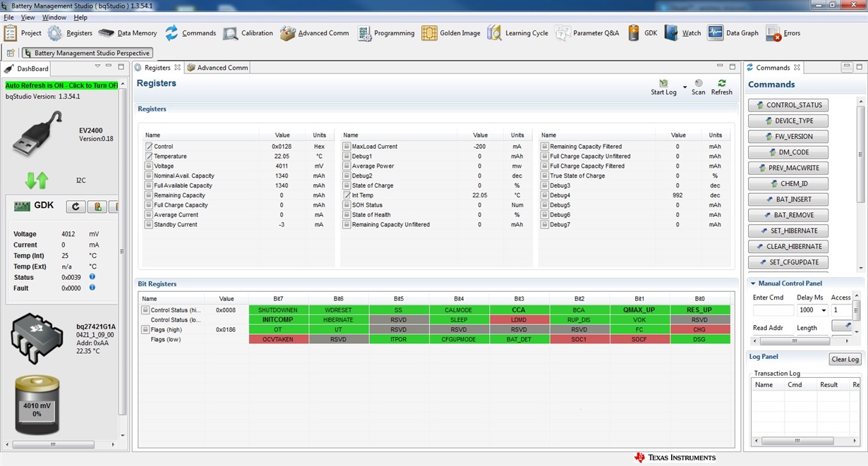Open the Window menu

54,17
